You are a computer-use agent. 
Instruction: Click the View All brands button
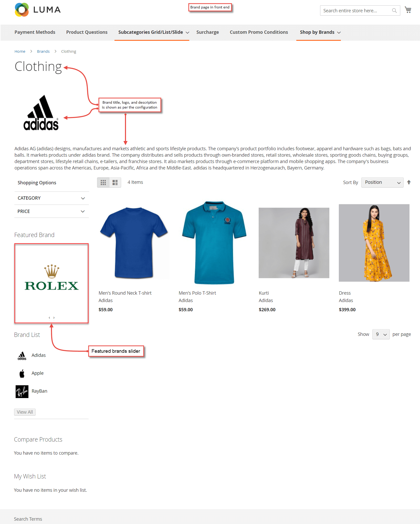click(x=25, y=412)
